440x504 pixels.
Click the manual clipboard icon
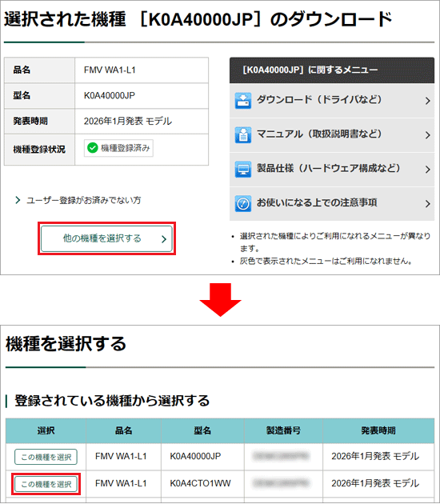243,135
